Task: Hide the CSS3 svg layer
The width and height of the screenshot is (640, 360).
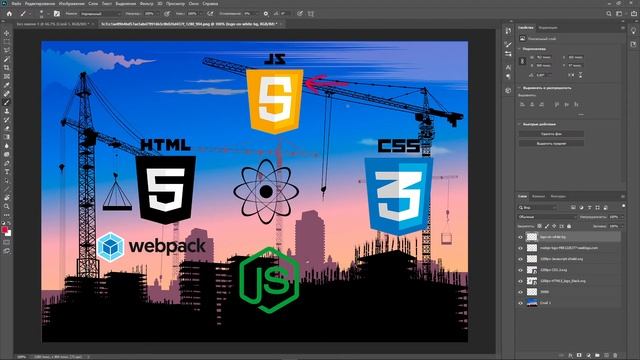Action: click(520, 270)
